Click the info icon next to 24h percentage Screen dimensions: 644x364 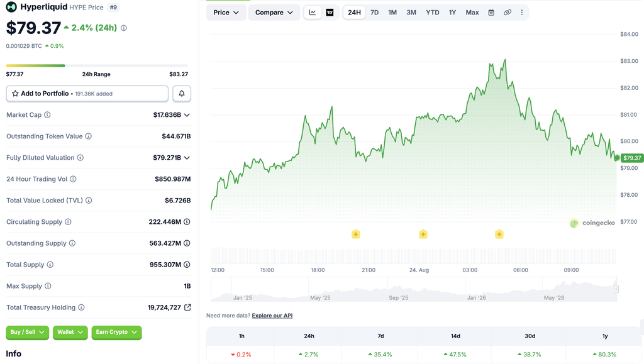coord(124,28)
